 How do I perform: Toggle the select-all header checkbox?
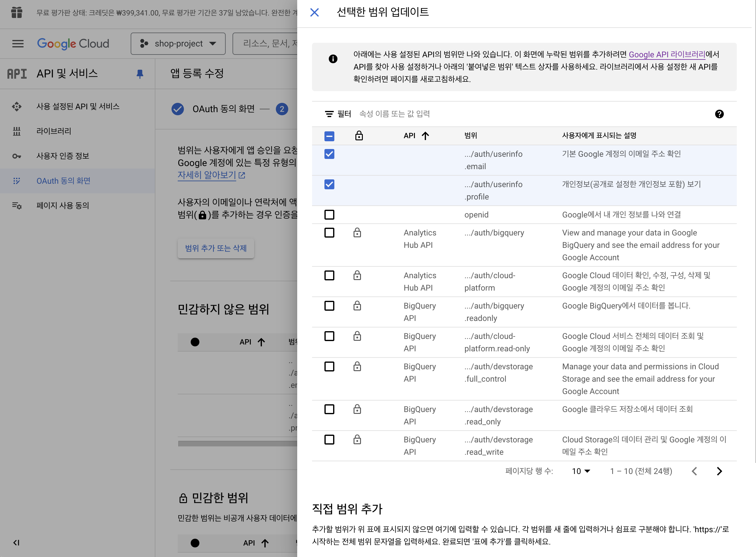pos(329,136)
